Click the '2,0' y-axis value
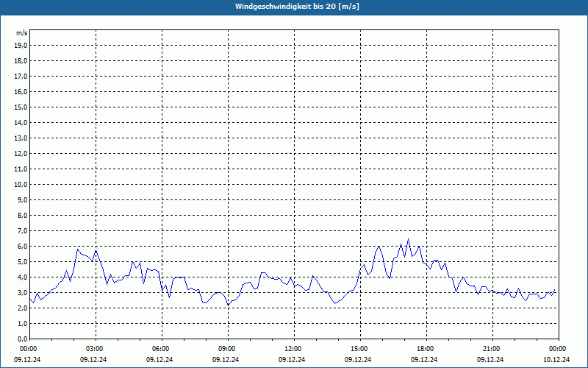This screenshot has width=588, height=368. pyautogui.click(x=23, y=308)
